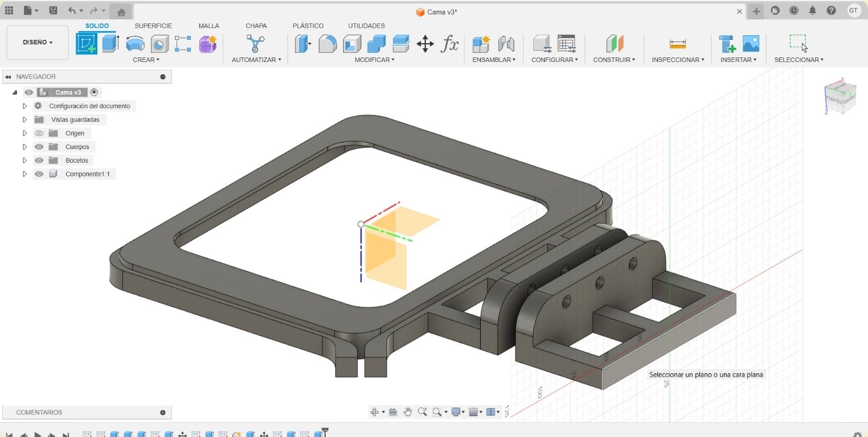This screenshot has height=437, width=868.
Task: Select the Revolve tool
Action: tap(135, 44)
